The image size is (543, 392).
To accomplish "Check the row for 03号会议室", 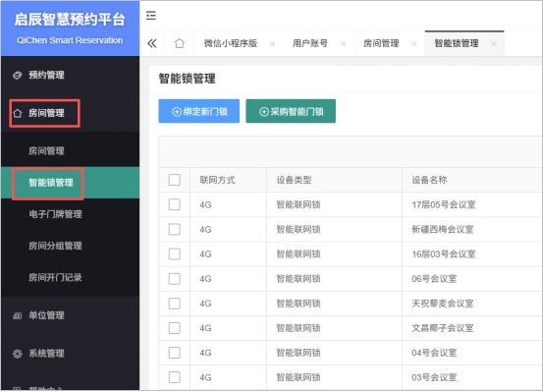I will click(x=175, y=377).
